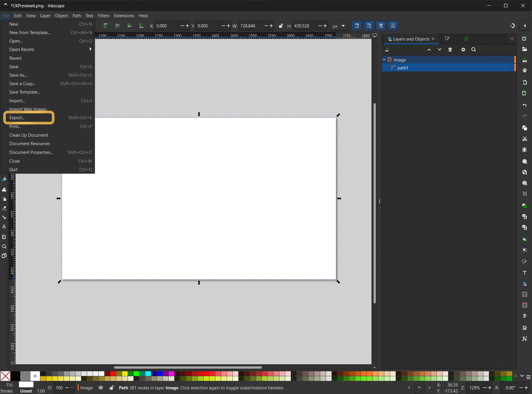
Task: Open the XML editor icon
Action: click(x=524, y=294)
